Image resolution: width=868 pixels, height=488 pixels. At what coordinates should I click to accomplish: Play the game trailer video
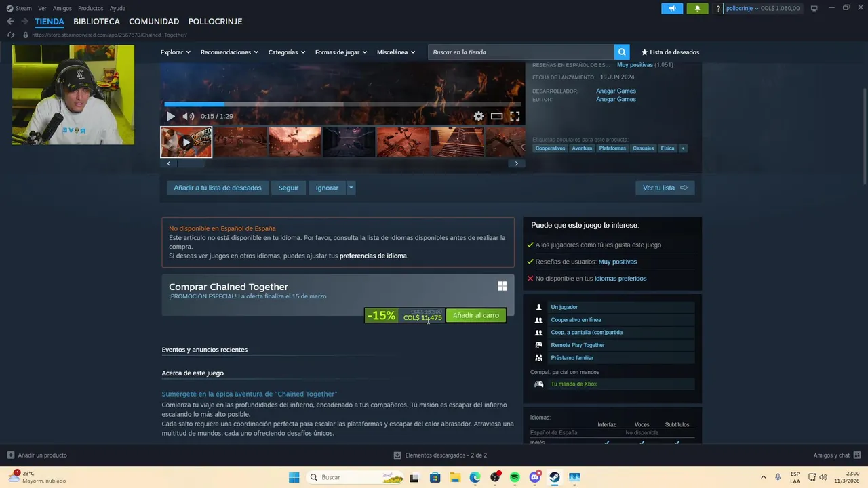pyautogui.click(x=170, y=117)
